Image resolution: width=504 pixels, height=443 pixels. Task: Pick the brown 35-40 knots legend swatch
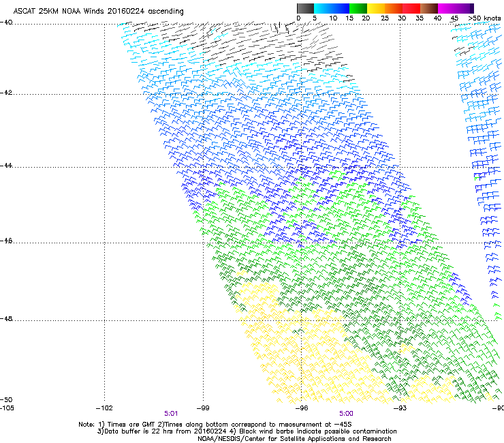(x=429, y=8)
